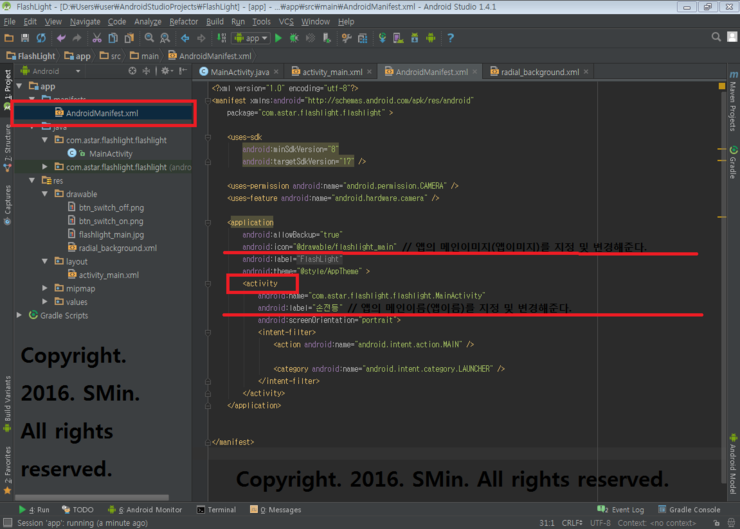Open the AVD Manager icon

pyautogui.click(x=398, y=38)
